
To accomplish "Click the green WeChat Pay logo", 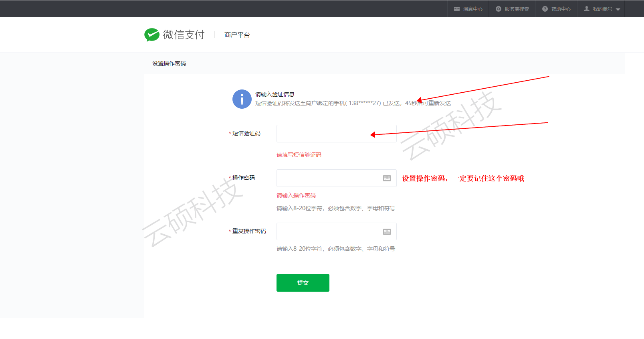I will tap(152, 35).
